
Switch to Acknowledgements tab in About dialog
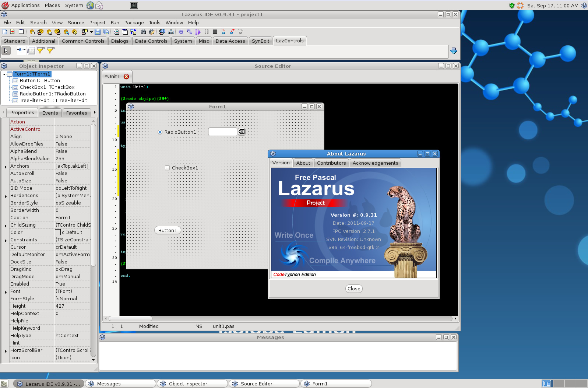[375, 163]
